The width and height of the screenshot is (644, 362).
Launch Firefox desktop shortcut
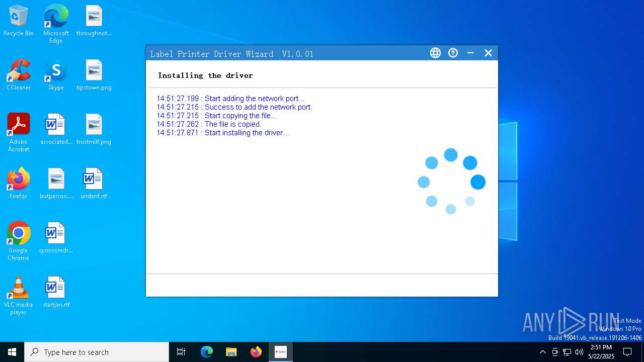19,184
